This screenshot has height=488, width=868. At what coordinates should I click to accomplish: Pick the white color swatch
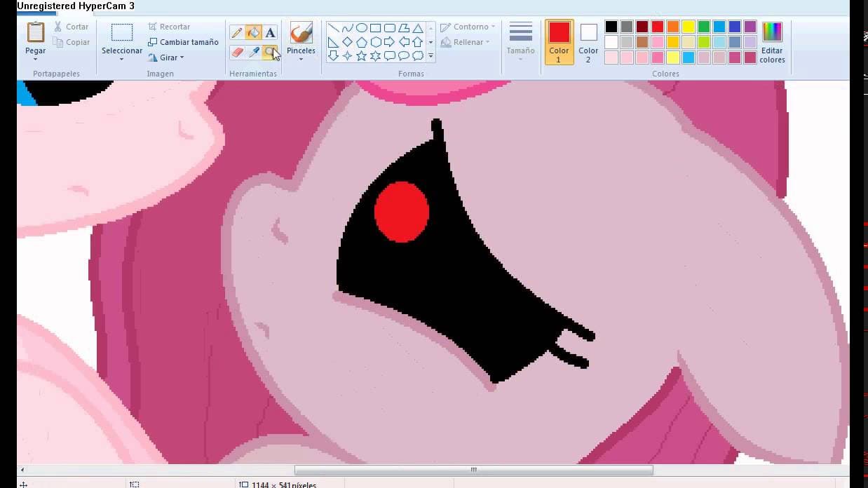click(611, 42)
